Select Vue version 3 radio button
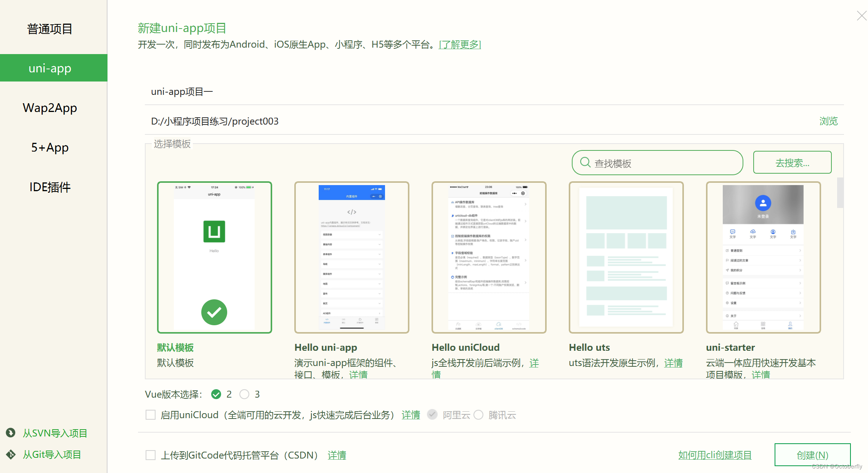The width and height of the screenshot is (868, 473). [244, 394]
